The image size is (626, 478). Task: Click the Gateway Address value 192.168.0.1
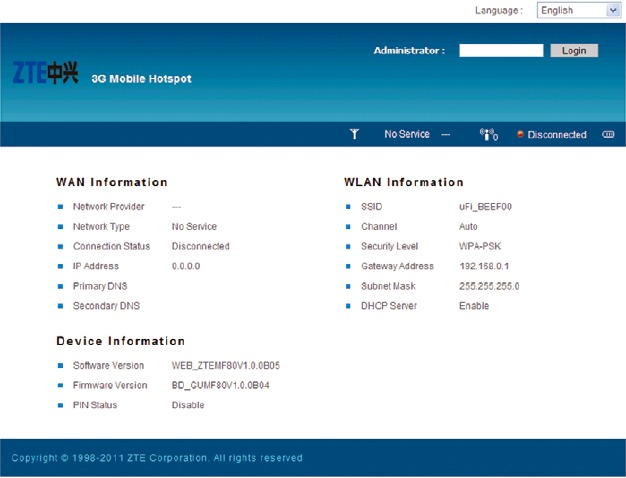coord(488,266)
